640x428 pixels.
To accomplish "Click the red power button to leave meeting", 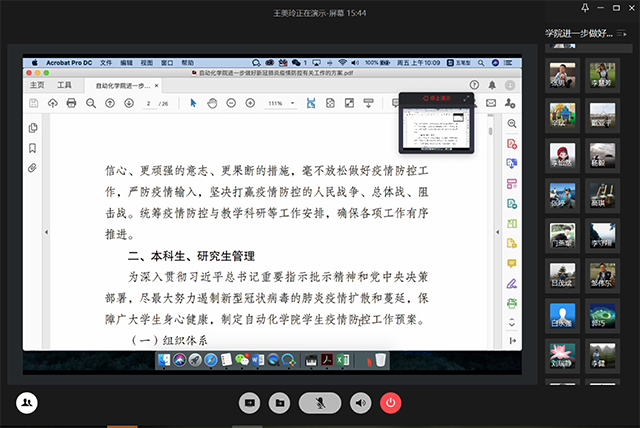I will pyautogui.click(x=391, y=402).
